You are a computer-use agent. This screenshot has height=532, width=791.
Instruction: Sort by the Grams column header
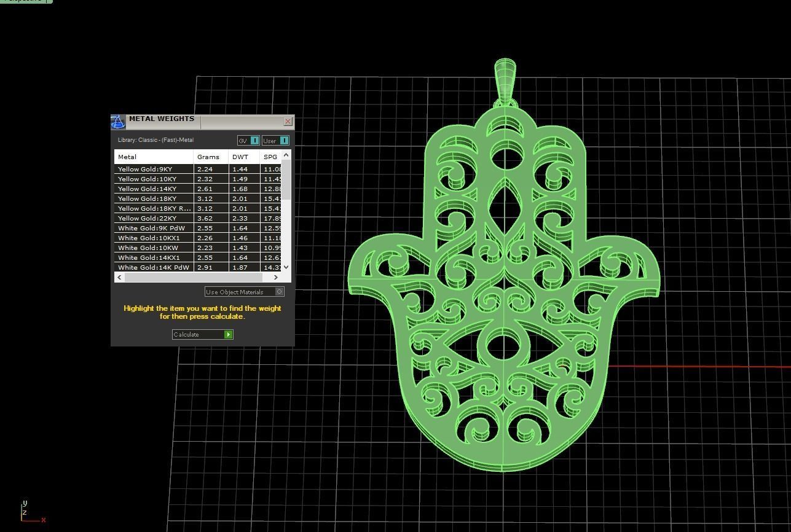pos(211,157)
